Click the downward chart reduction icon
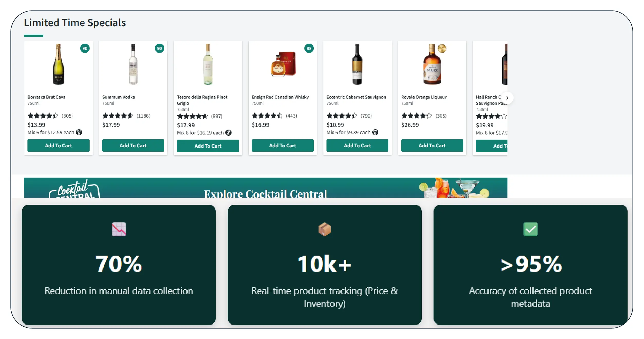The image size is (644, 339). pyautogui.click(x=119, y=229)
